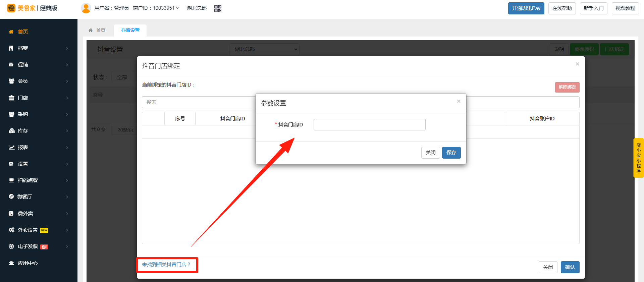
Task: Focus the 抖音门店ID input field
Action: [369, 125]
